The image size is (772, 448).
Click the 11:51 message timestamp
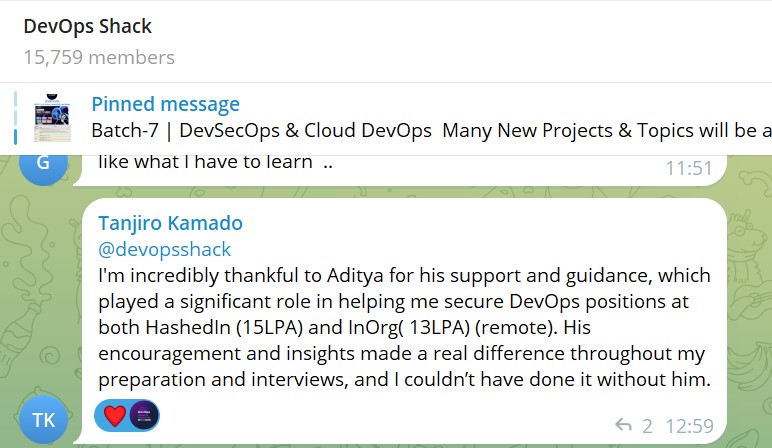click(688, 168)
